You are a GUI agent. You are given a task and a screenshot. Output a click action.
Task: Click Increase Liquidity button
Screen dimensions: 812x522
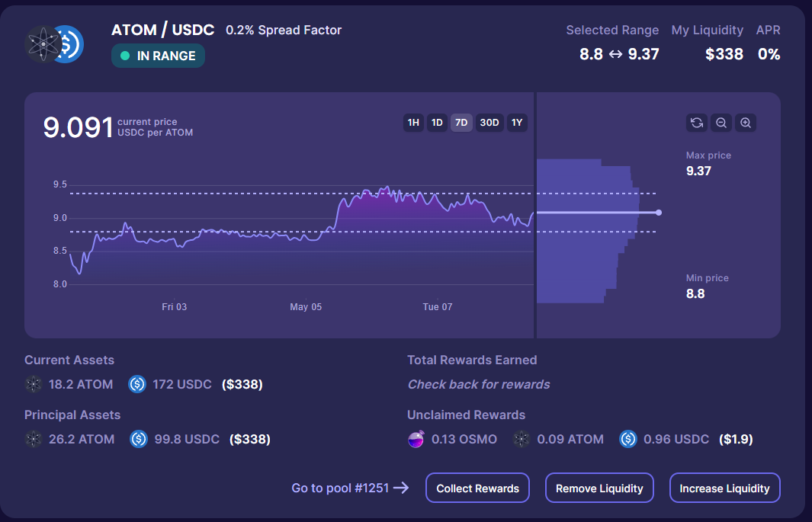(x=724, y=488)
